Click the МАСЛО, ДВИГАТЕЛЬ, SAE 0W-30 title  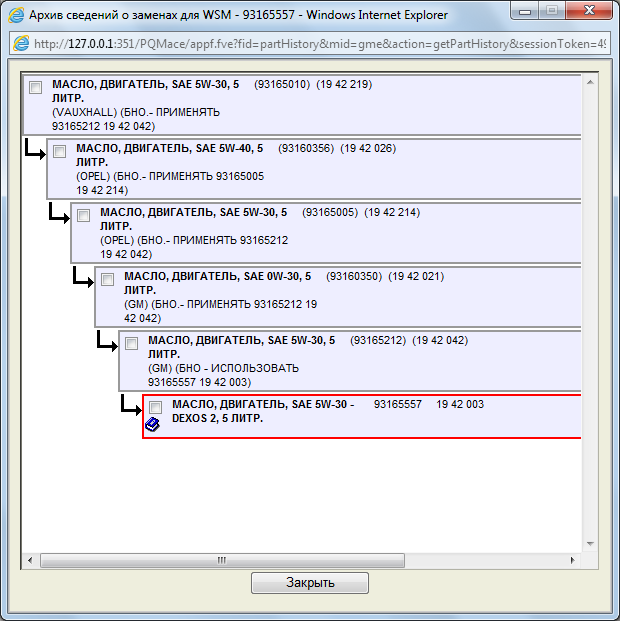(217, 283)
